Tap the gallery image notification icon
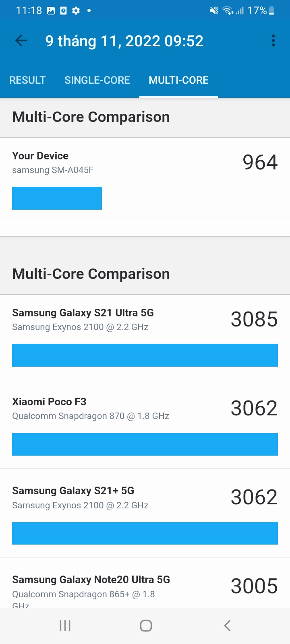Image resolution: width=290 pixels, height=644 pixels. [51, 10]
